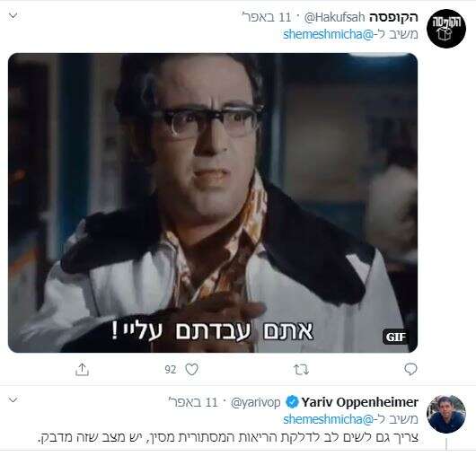
Task: Open the @shemeshmicha link in the first tweet
Action: click(328, 34)
